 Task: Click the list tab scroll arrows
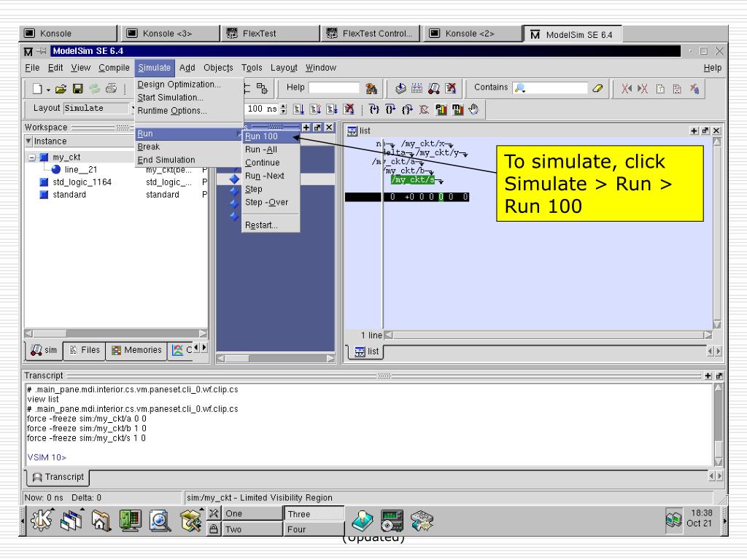[714, 351]
